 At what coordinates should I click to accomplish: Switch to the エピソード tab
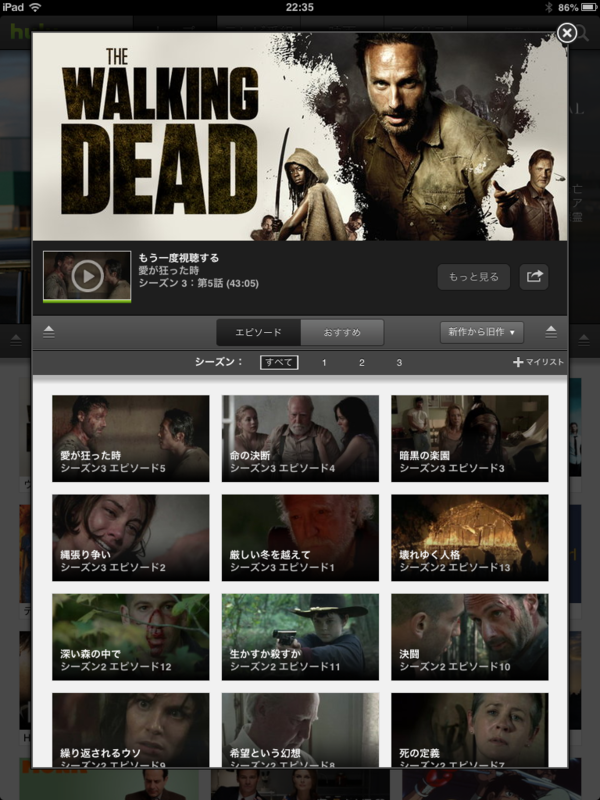pyautogui.click(x=259, y=332)
